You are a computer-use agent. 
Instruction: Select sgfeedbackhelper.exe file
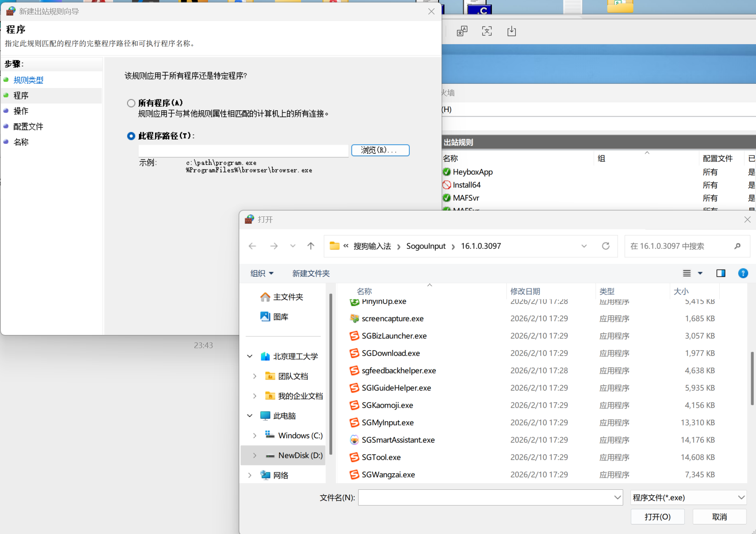coord(399,370)
